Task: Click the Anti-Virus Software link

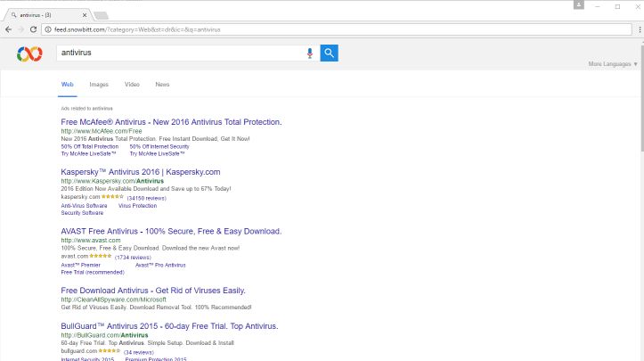Action: coord(84,206)
